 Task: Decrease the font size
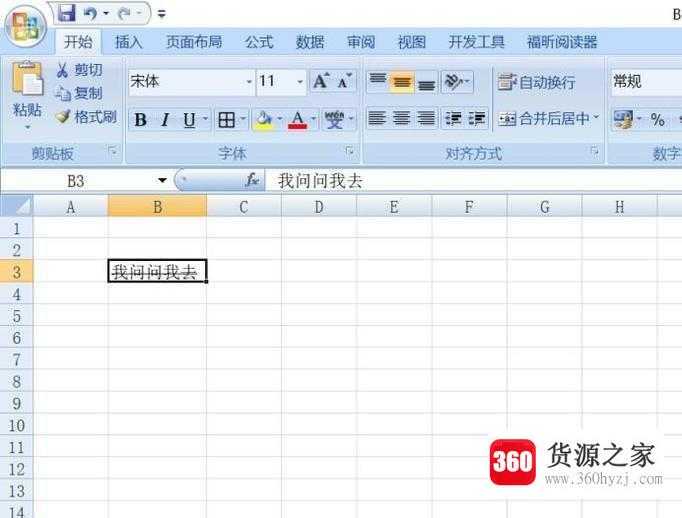click(x=345, y=81)
